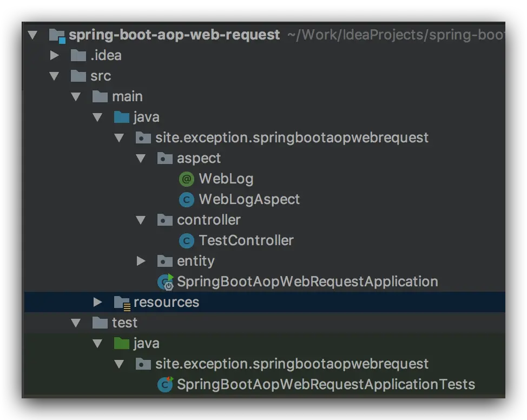Click the ~/Work/IdeaProjects project path text
The width and height of the screenshot is (527, 420).
click(396, 35)
